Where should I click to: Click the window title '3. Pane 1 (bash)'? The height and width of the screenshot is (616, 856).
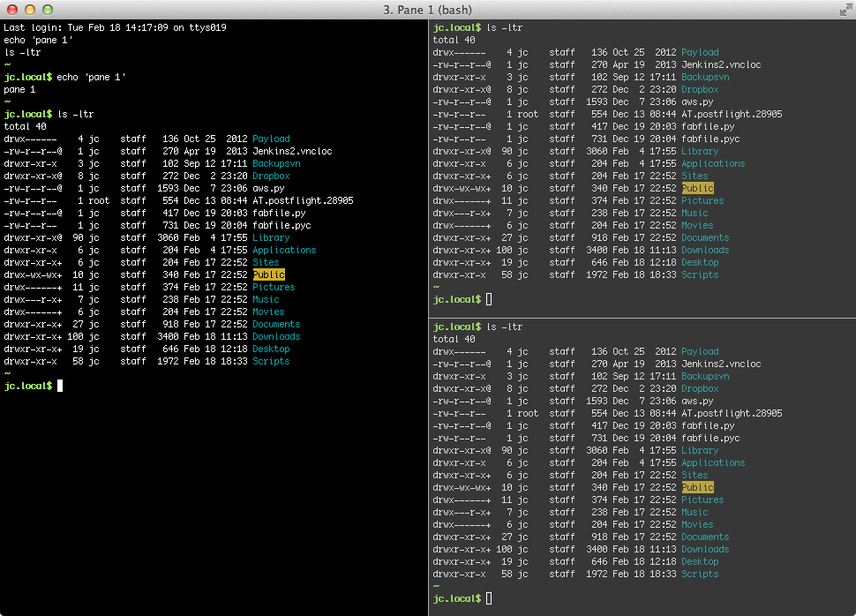pyautogui.click(x=427, y=10)
